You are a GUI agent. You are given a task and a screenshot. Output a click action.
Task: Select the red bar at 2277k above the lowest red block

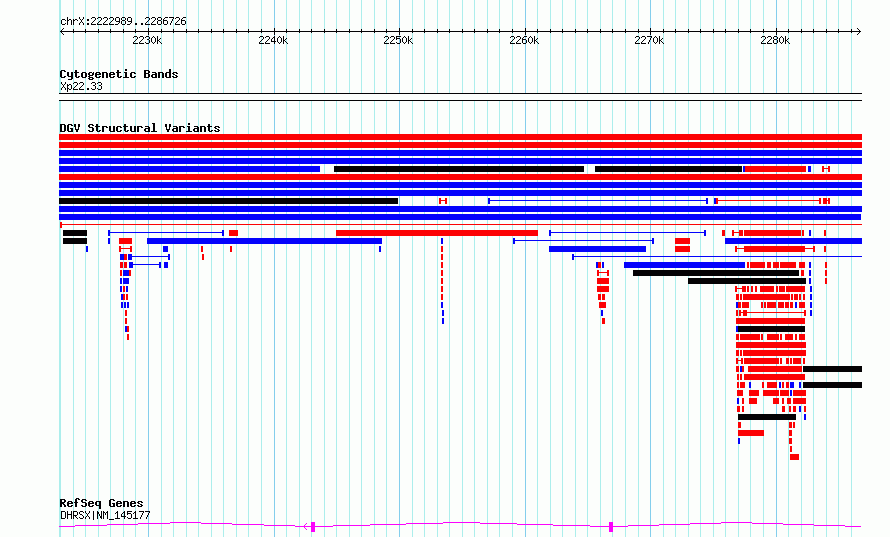coord(751,433)
